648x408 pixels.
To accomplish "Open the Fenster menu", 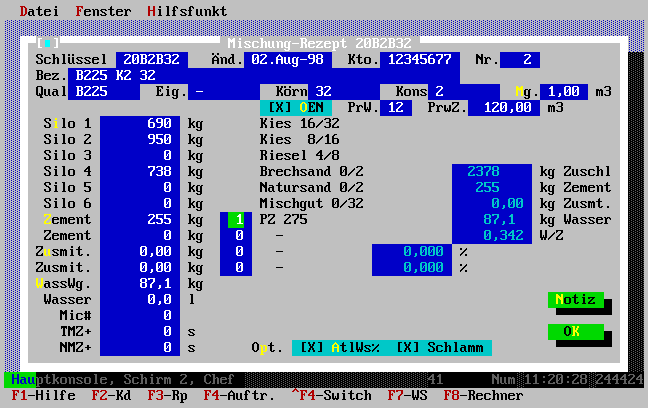I will pyautogui.click(x=103, y=11).
